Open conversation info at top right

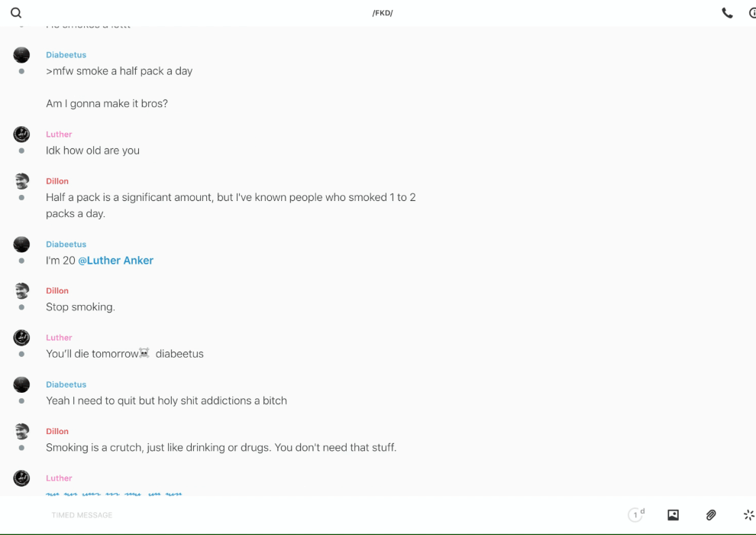752,13
